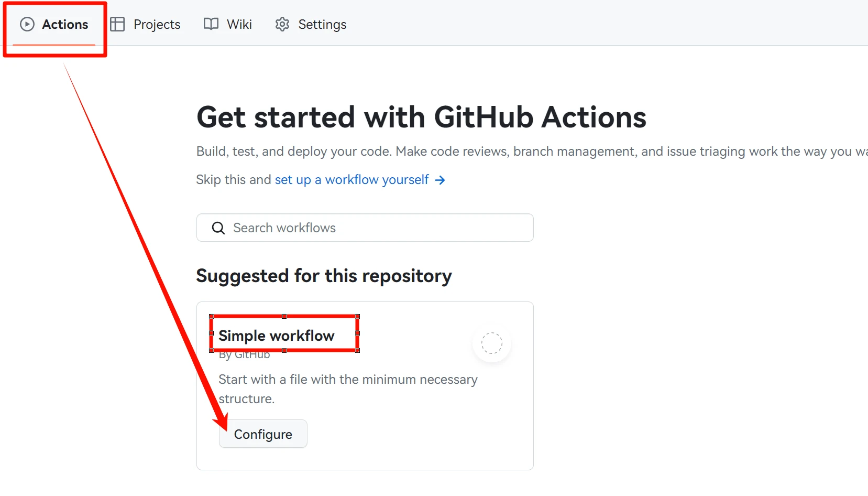Click the Projects table icon
This screenshot has width=868, height=496.
click(117, 24)
